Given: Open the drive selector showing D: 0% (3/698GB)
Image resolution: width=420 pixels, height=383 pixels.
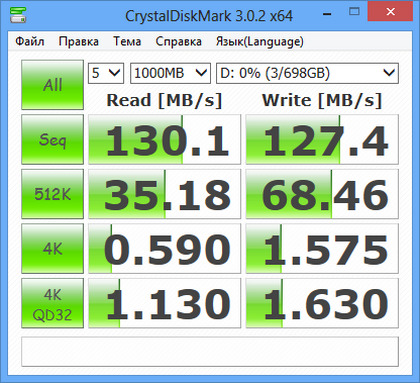Looking at the screenshot, I should coord(307,73).
